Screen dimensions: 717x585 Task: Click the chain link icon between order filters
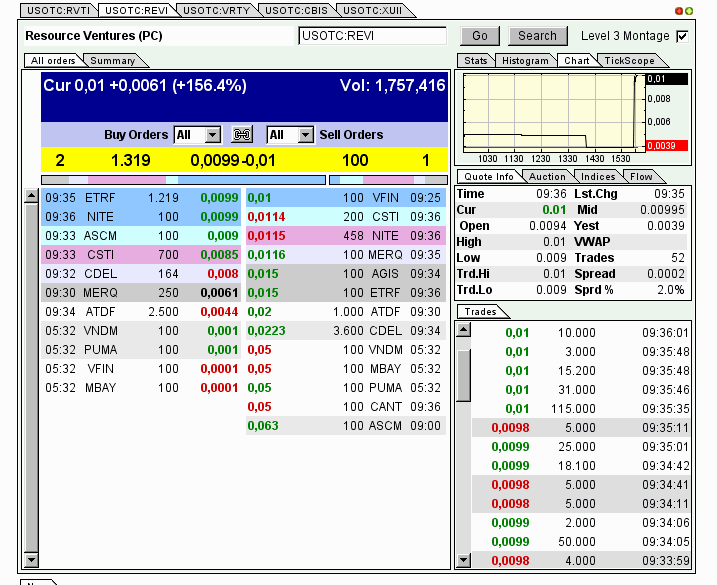pos(242,134)
